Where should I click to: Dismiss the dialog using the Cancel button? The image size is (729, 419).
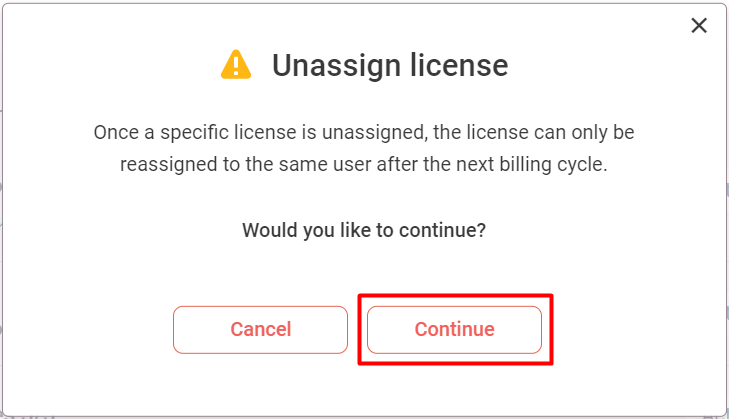[x=260, y=330]
